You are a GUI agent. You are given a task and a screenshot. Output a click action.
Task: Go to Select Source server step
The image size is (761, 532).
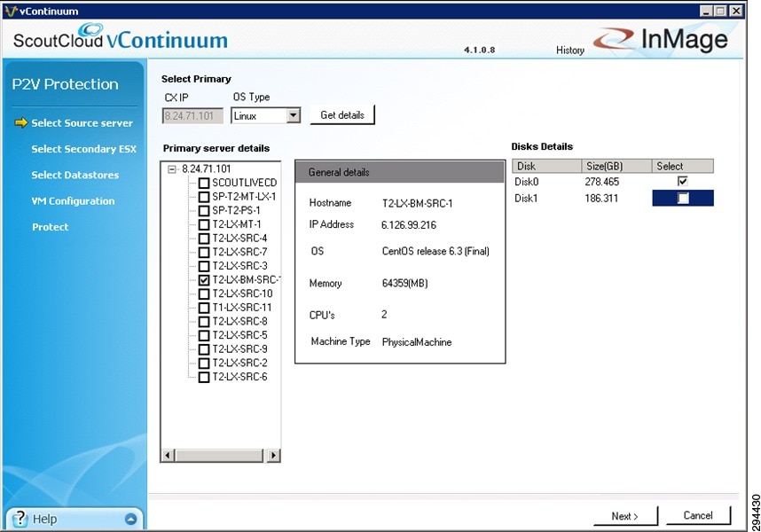[x=82, y=123]
